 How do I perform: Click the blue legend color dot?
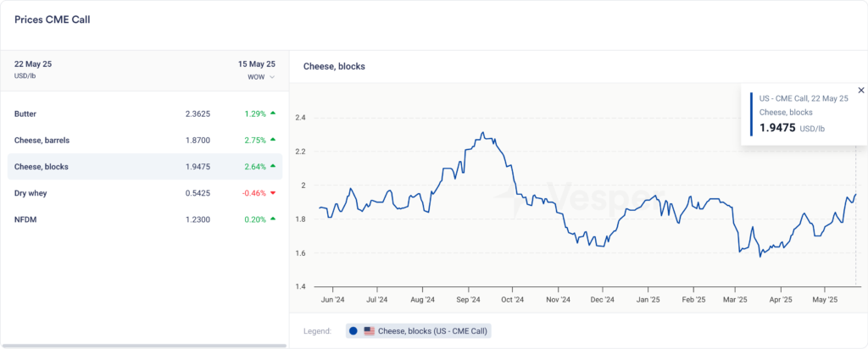tap(353, 330)
